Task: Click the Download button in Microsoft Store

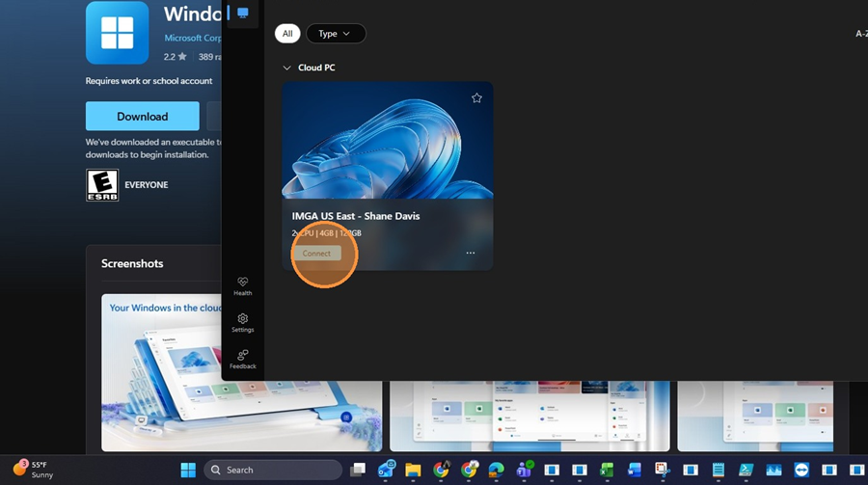Action: (x=142, y=117)
